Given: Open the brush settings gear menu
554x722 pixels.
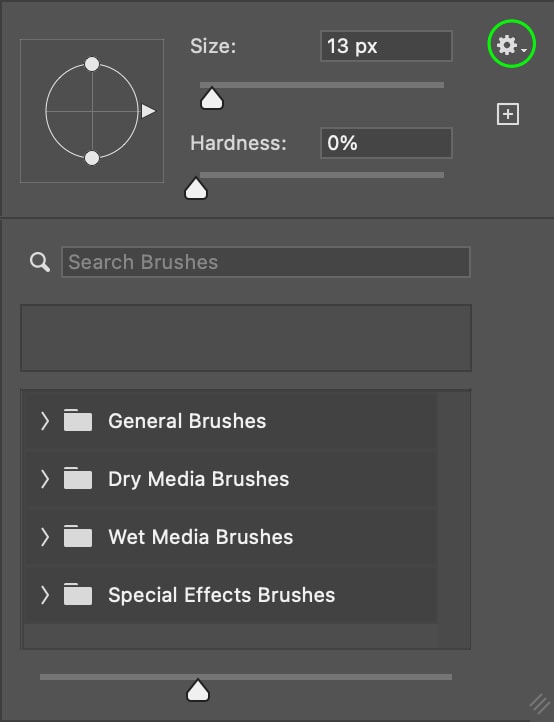Looking at the screenshot, I should coord(511,45).
